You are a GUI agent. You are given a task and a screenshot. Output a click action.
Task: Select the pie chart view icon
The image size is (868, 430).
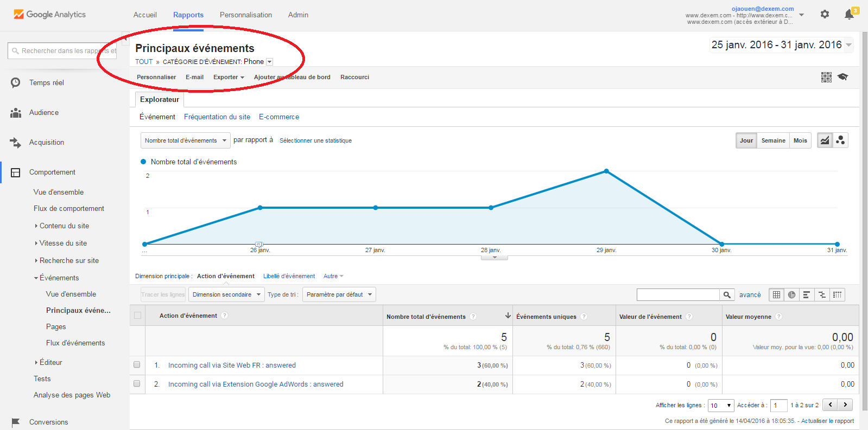point(792,294)
